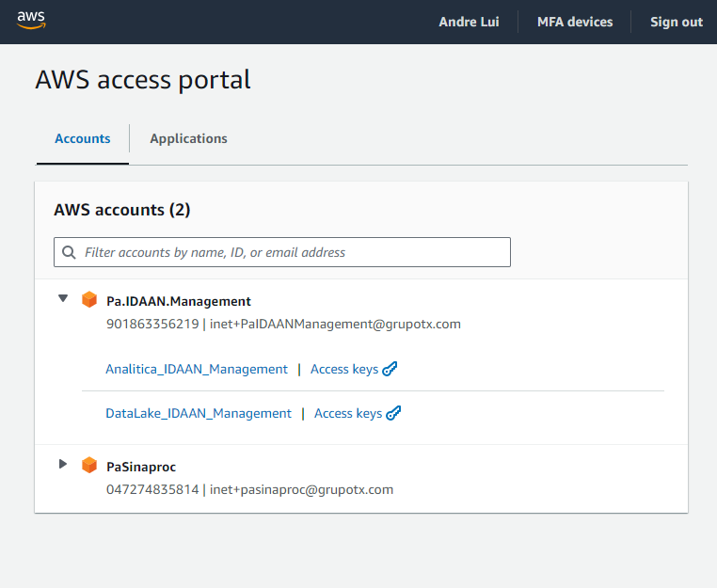Select the PaSinaproc account name
This screenshot has height=588, width=717.
[141, 467]
